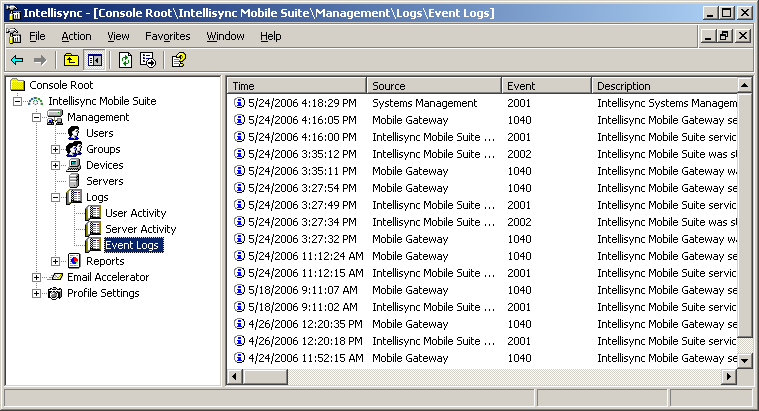The width and height of the screenshot is (759, 411).
Task: Select the Servers tree label
Action: 105,181
